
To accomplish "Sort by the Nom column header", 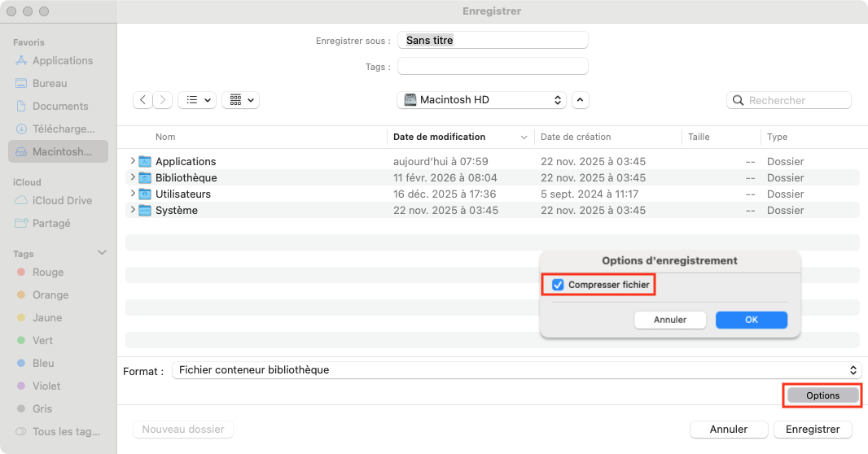I will [x=165, y=138].
